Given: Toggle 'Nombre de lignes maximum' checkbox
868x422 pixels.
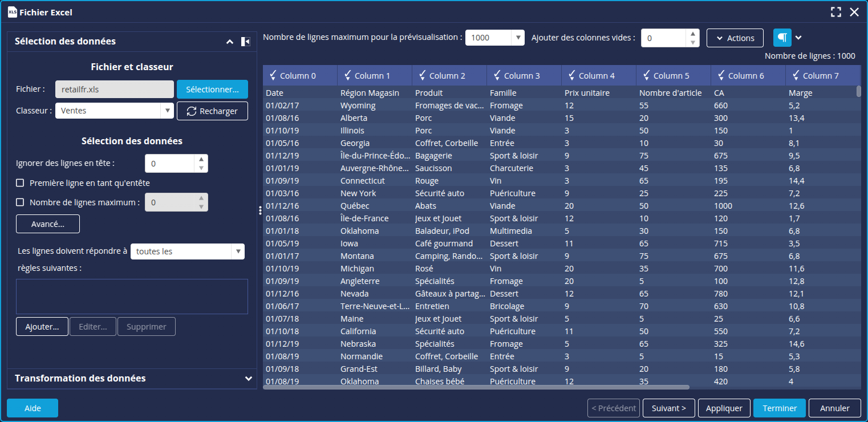Looking at the screenshot, I should [x=20, y=202].
